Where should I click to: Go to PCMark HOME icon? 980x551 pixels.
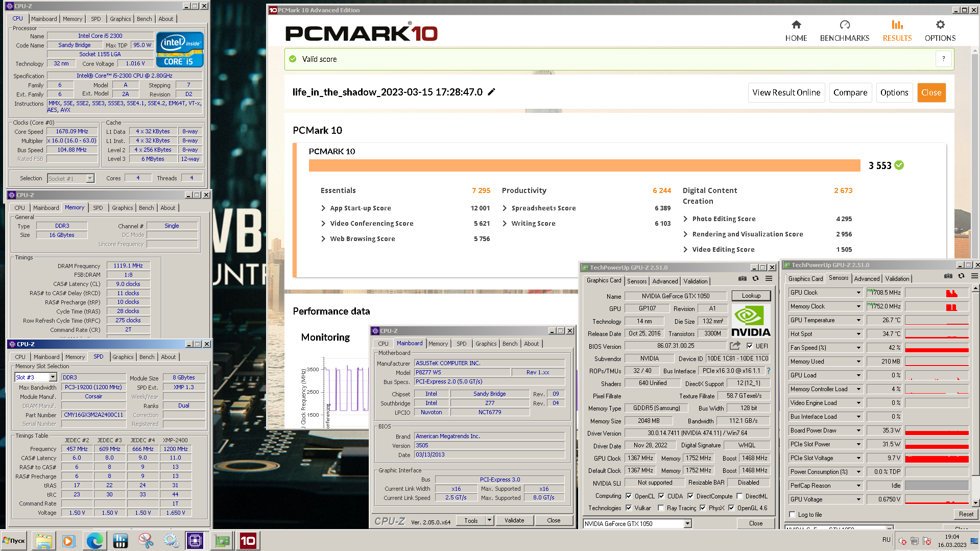click(796, 25)
